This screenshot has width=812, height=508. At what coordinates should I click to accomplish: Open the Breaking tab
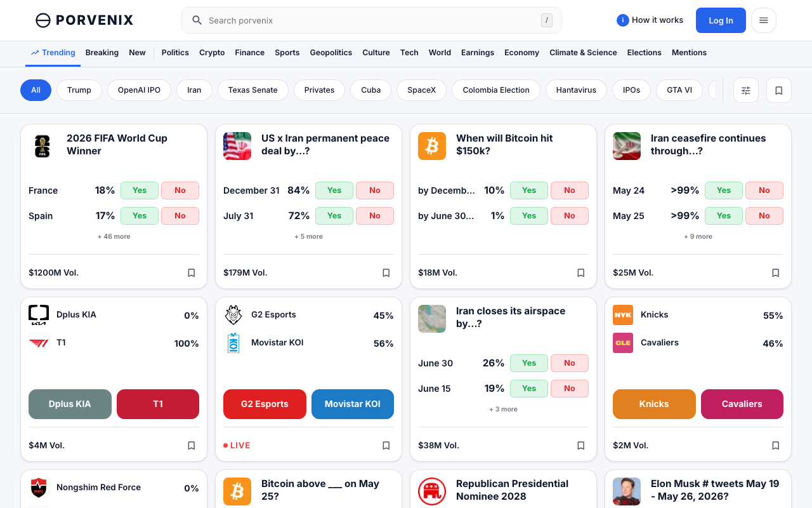[102, 53]
